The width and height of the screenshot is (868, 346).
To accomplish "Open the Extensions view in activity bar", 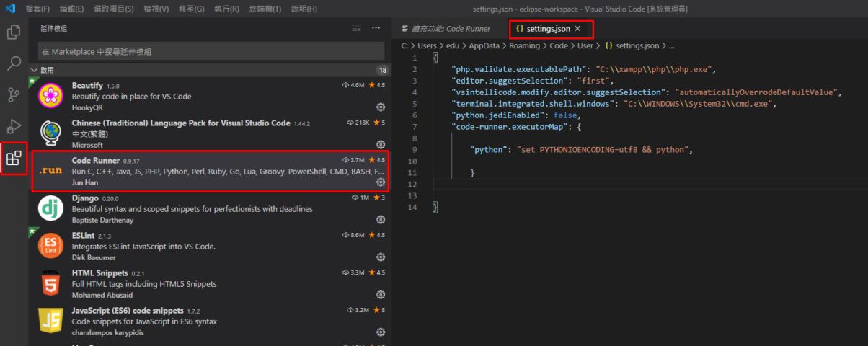I will click(14, 158).
